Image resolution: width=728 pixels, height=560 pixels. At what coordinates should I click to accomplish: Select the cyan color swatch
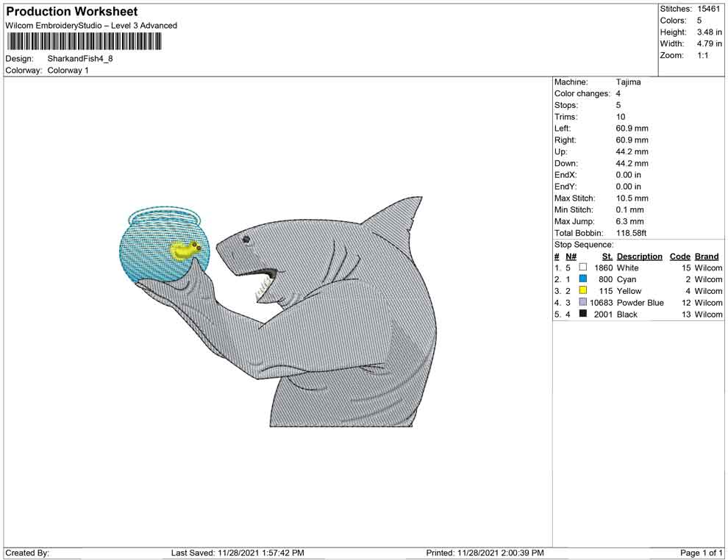coord(583,280)
